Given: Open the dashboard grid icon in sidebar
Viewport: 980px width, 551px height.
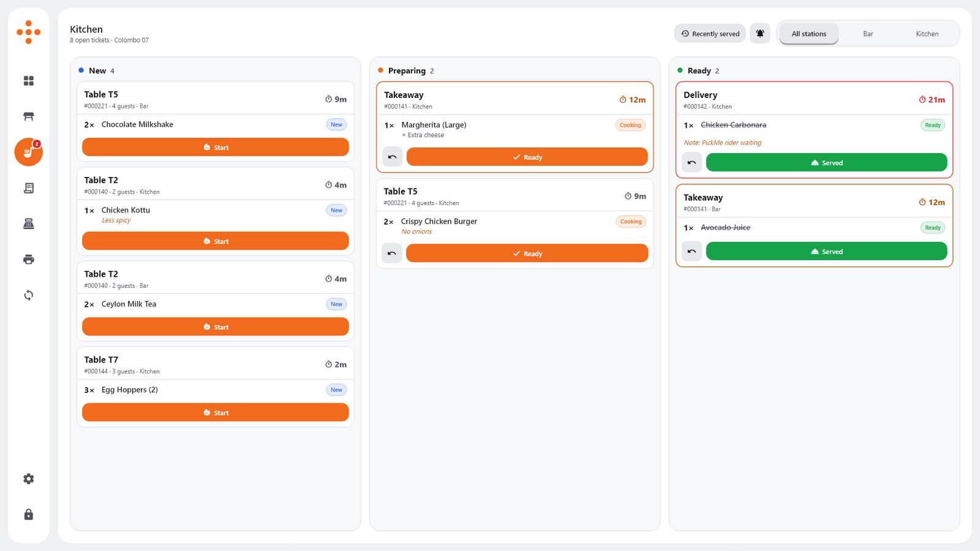Looking at the screenshot, I should pos(28,81).
